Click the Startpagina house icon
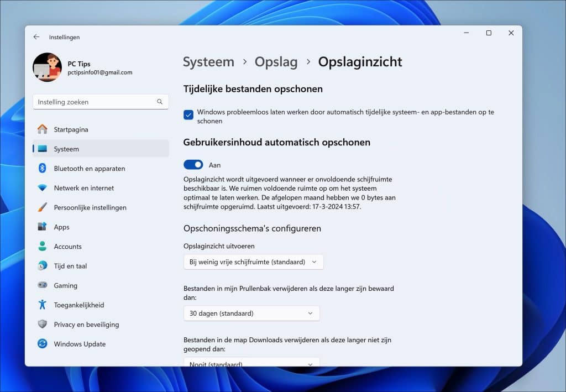The height and width of the screenshot is (392, 566). coord(42,129)
